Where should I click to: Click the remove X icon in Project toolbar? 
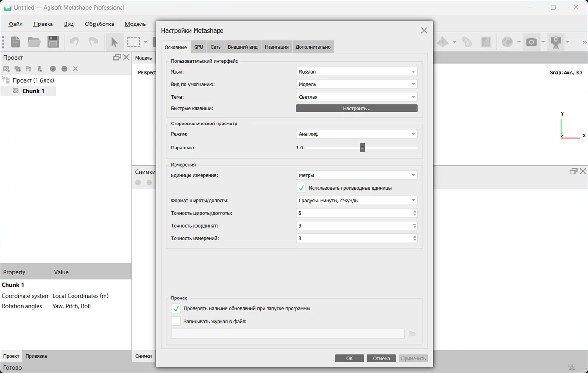pyautogui.click(x=75, y=69)
